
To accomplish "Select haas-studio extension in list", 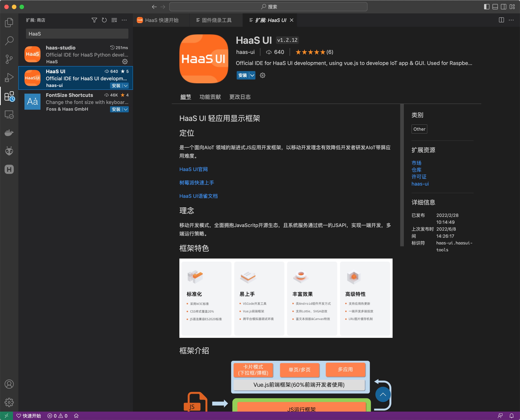I will (76, 54).
